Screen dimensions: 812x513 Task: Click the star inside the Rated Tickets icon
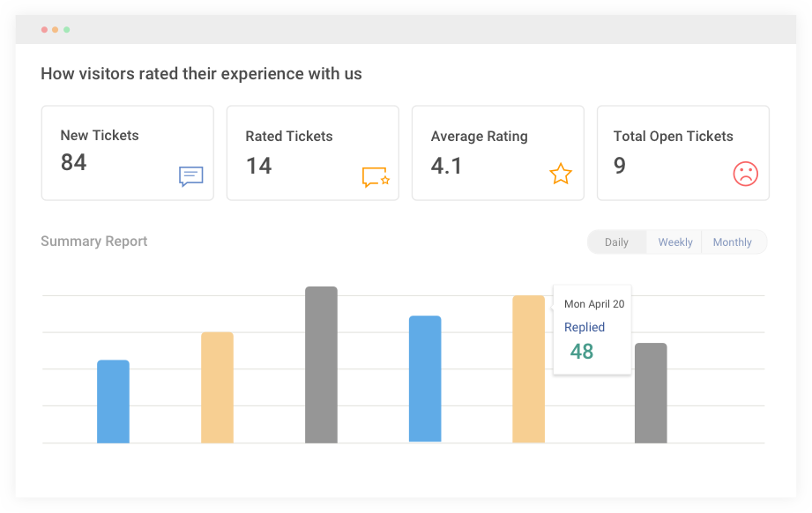(x=385, y=181)
